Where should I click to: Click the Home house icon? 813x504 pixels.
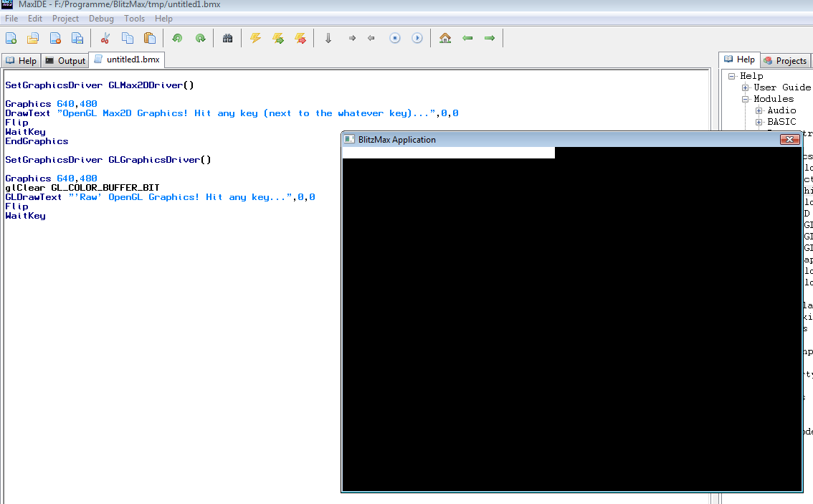coord(445,38)
